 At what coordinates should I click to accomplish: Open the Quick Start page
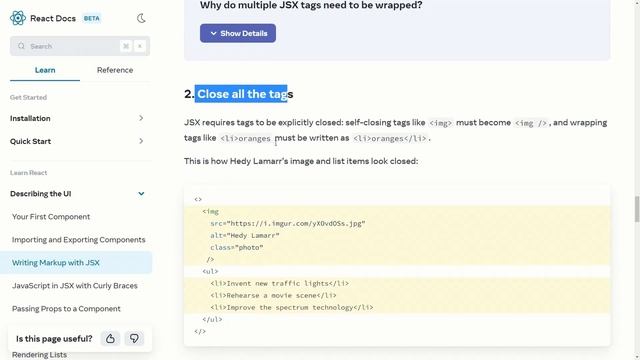click(31, 141)
